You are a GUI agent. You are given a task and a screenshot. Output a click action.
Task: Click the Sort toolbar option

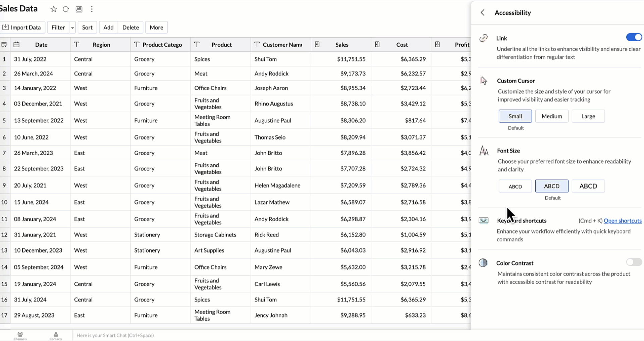pos(87,27)
